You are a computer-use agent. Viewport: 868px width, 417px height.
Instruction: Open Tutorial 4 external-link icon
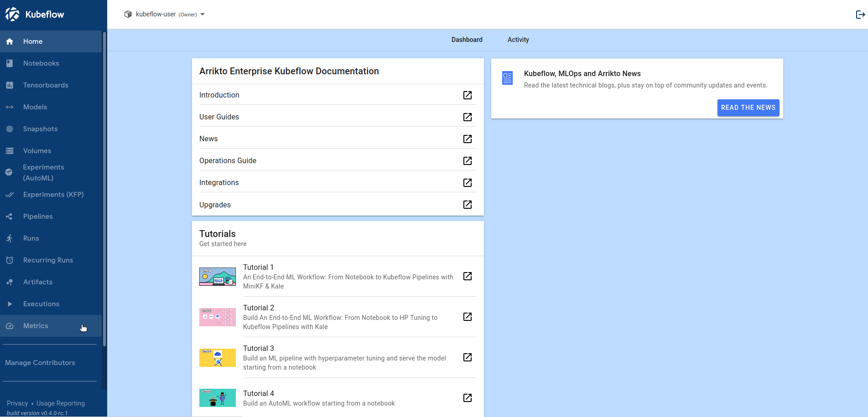point(468,398)
